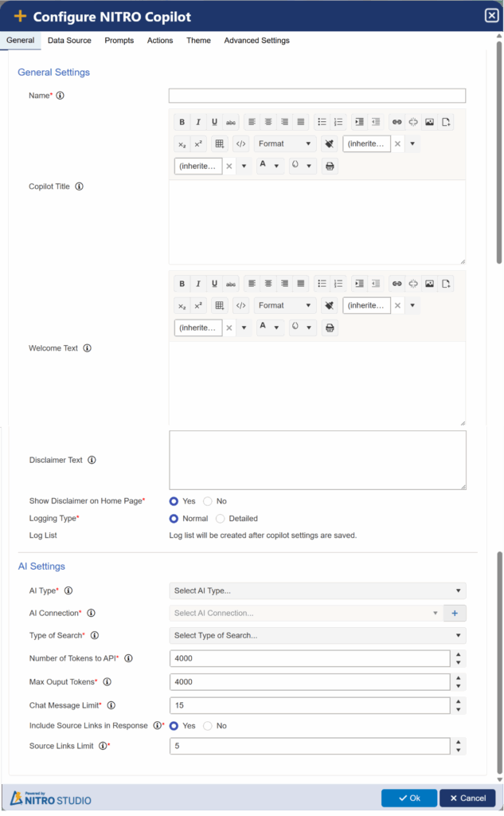Toggle Bold in Welcome Text editor
The image size is (504, 816).
(x=182, y=284)
